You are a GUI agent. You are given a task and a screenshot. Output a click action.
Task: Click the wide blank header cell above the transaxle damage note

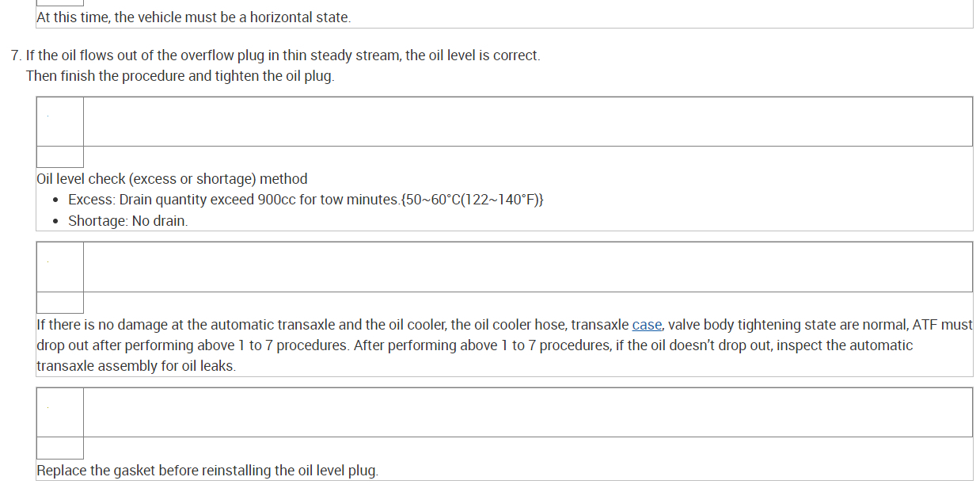527,267
